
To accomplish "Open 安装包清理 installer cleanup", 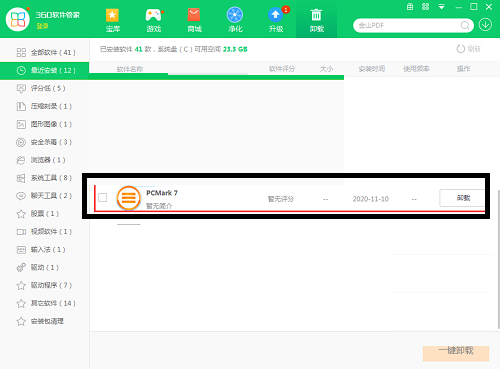I will click(x=44, y=321).
